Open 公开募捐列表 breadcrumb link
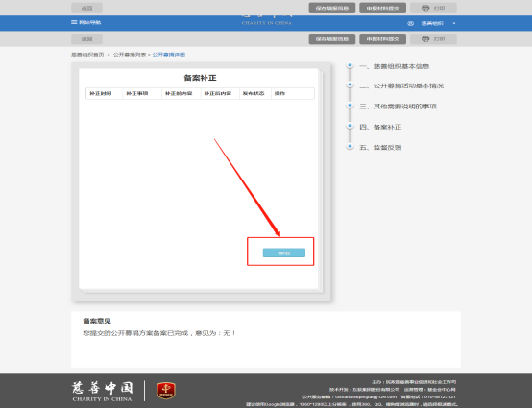532x408 pixels. tap(130, 55)
